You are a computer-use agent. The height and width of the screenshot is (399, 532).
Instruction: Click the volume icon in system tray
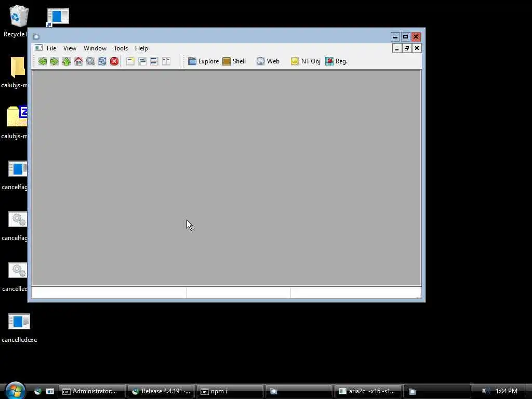click(x=486, y=391)
